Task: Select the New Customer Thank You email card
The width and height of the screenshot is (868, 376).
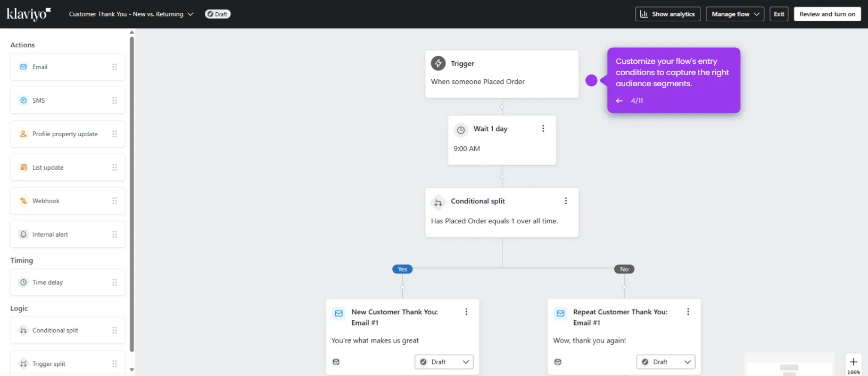Action: [x=402, y=337]
